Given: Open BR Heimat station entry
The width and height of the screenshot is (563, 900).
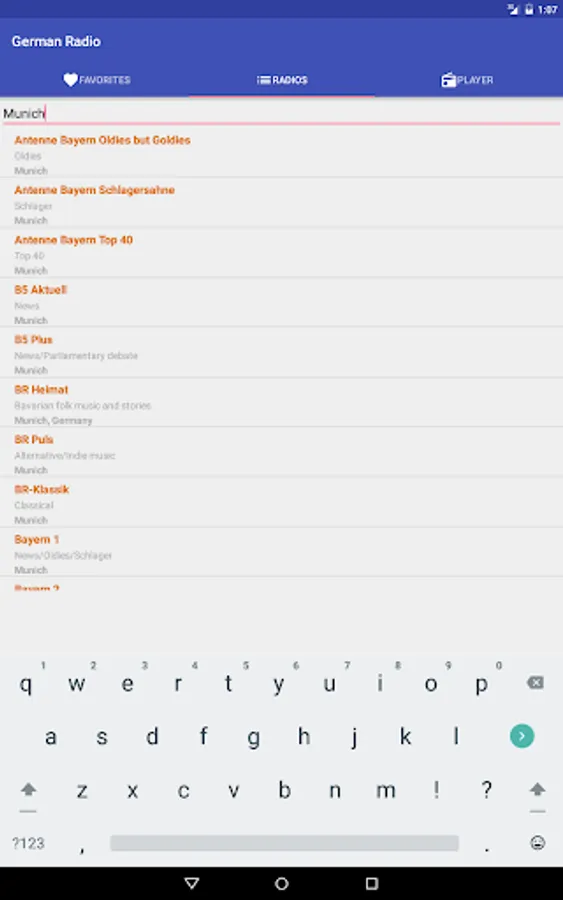Looking at the screenshot, I should coord(281,404).
